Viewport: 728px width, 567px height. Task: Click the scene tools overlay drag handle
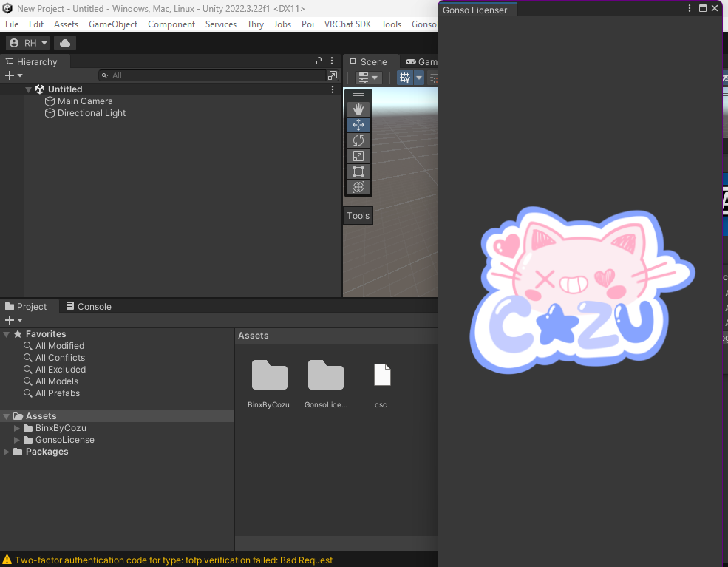(358, 95)
